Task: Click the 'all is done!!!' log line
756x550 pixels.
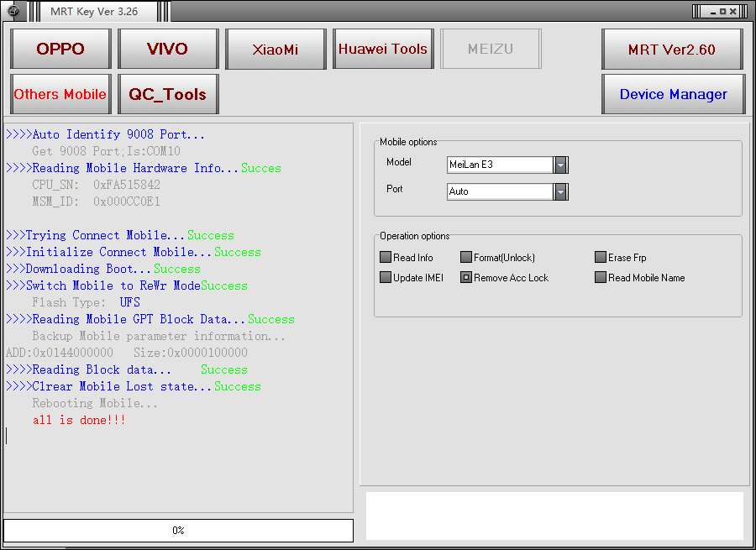Action: [x=79, y=420]
